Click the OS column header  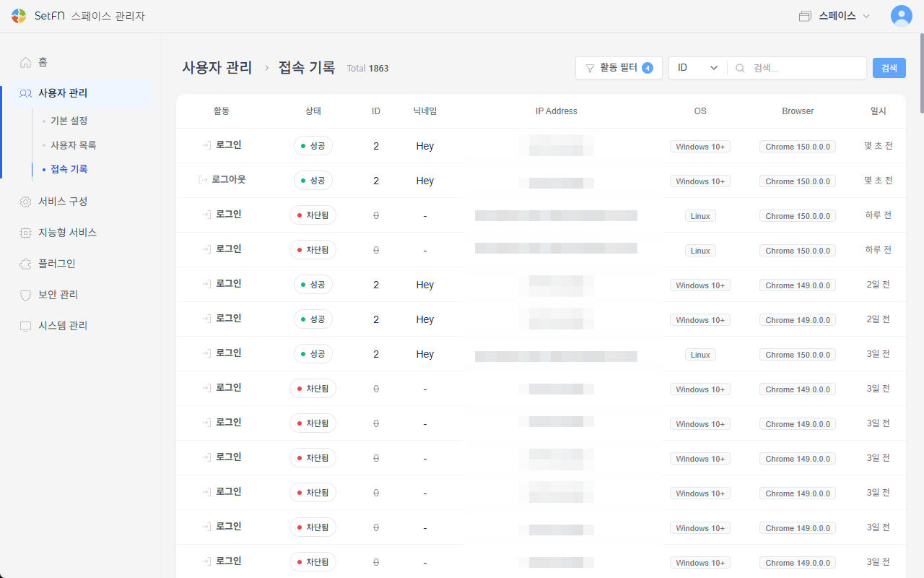coord(700,111)
